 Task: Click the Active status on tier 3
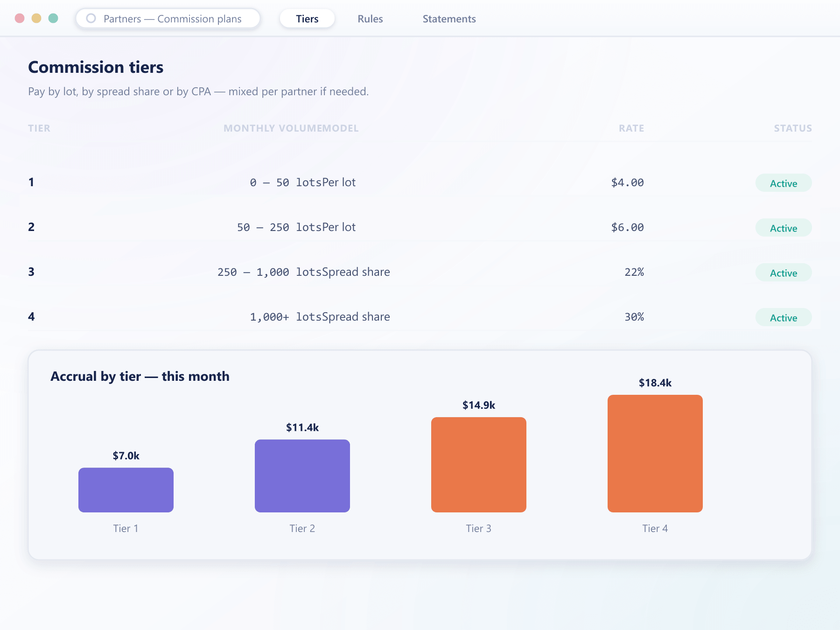784,273
